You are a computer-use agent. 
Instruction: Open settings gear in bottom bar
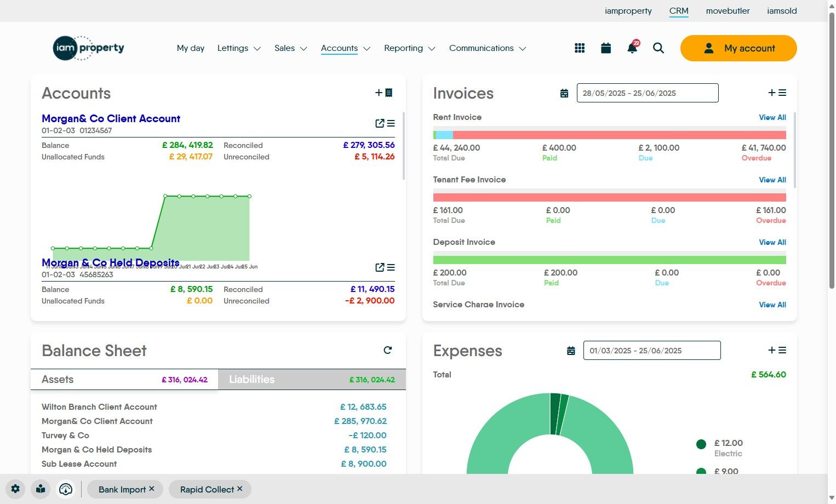coord(15,489)
